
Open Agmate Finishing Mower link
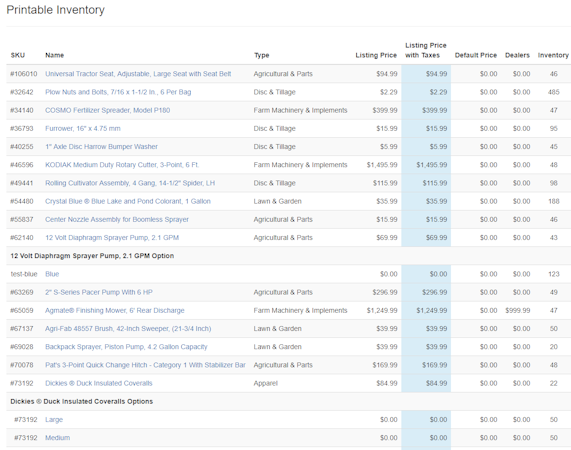(x=115, y=311)
